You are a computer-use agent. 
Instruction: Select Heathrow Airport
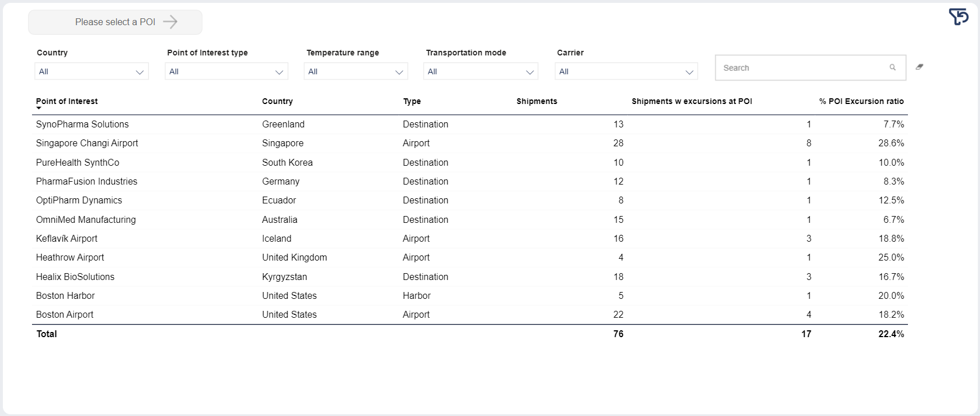pyautogui.click(x=70, y=257)
